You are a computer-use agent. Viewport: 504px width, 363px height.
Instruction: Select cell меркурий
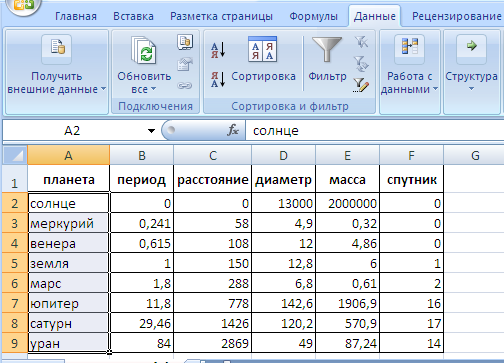click(x=69, y=223)
